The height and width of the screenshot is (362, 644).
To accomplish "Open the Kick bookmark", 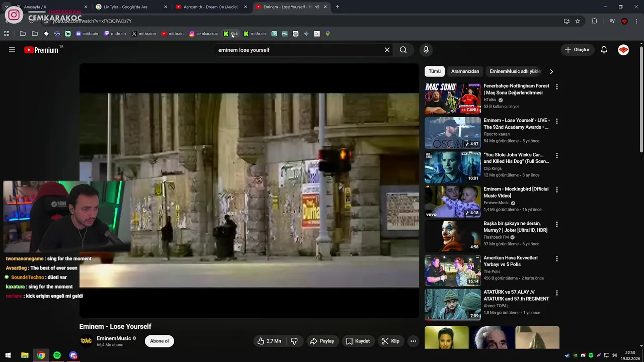I will click(x=231, y=34).
